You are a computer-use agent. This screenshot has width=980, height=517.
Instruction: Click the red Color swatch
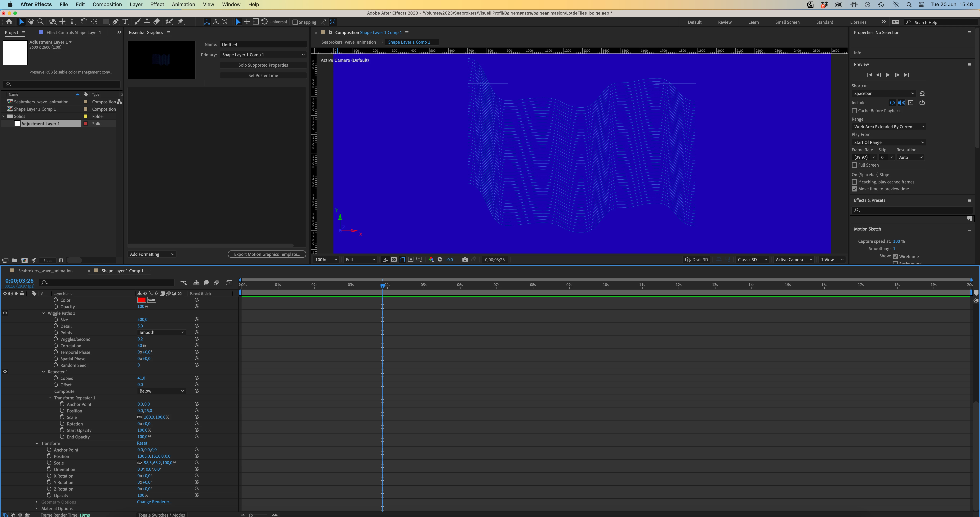(141, 300)
